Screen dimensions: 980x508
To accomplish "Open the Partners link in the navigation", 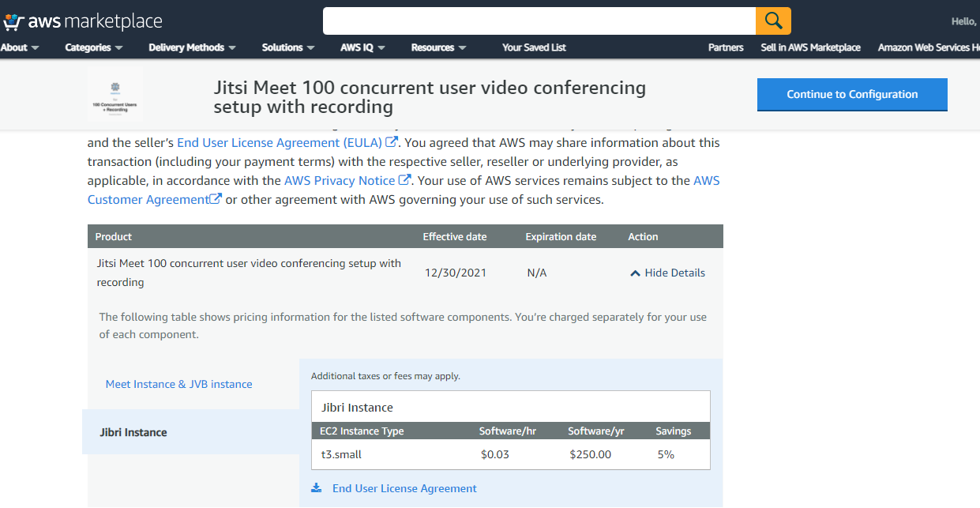I will (726, 47).
